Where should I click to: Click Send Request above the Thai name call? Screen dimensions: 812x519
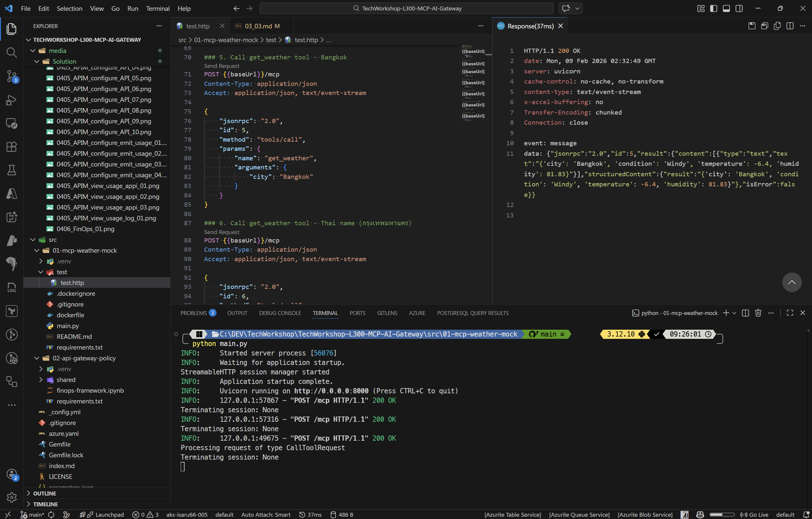pyautogui.click(x=221, y=232)
